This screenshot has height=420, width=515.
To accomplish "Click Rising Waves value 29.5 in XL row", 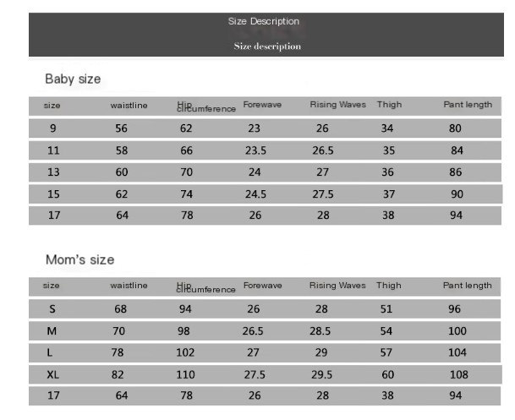I will coord(321,374).
